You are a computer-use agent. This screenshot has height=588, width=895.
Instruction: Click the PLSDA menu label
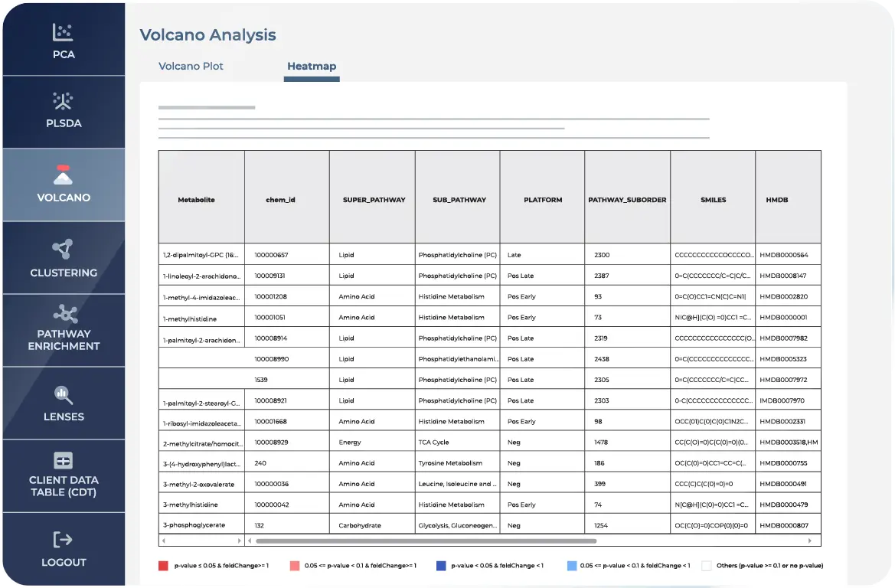pos(64,123)
